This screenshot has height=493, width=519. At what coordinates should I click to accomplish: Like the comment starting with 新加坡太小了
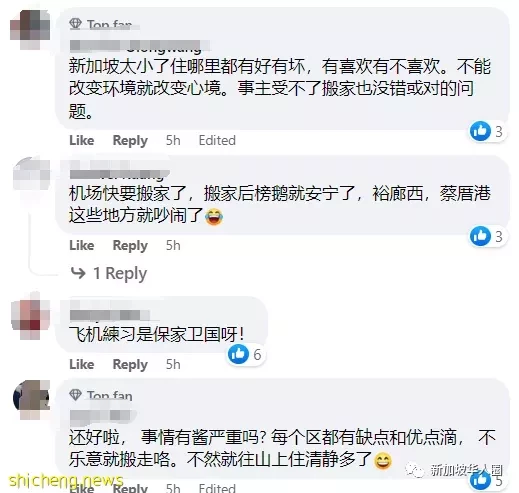coord(82,140)
